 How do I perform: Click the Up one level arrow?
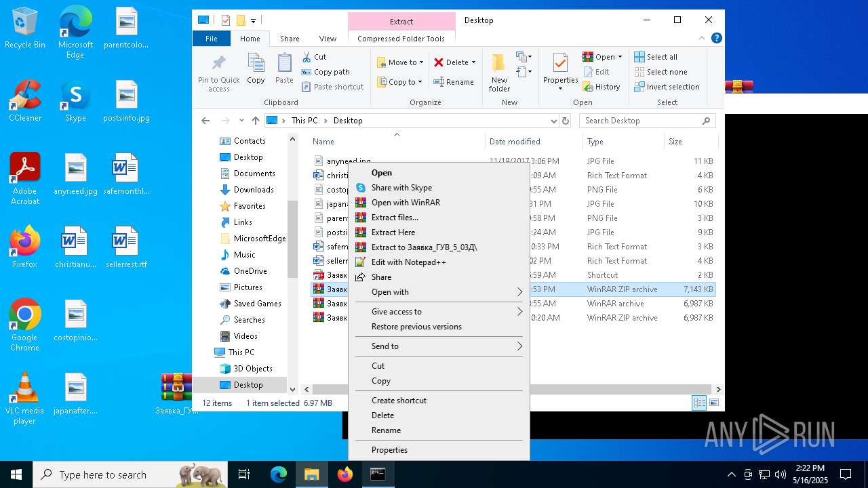tap(255, 121)
